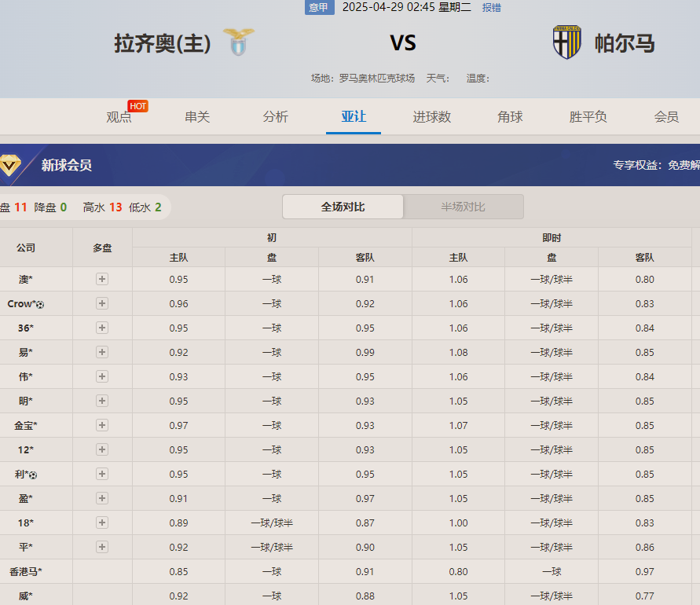Select the 胜平负 win-draw-loss tab
Screen dimensions: 700x605
tap(588, 117)
